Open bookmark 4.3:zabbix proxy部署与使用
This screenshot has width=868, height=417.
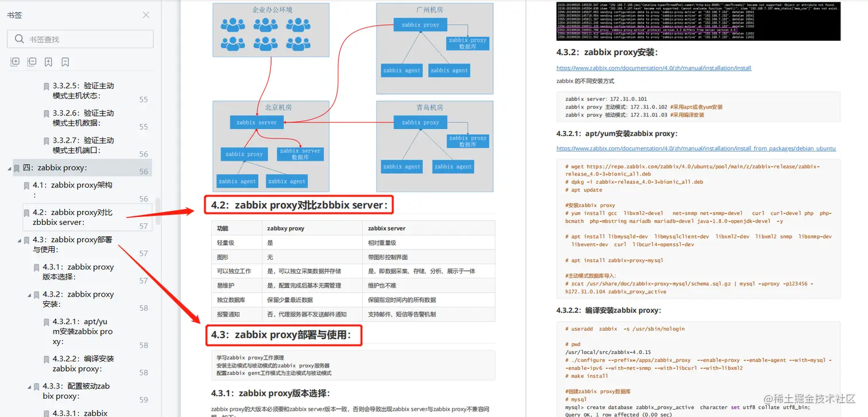[x=73, y=244]
